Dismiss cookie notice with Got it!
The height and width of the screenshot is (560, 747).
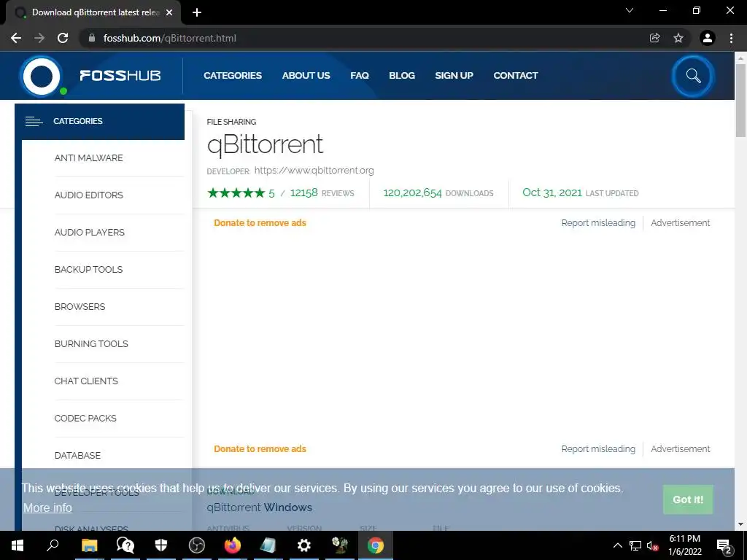tap(688, 499)
